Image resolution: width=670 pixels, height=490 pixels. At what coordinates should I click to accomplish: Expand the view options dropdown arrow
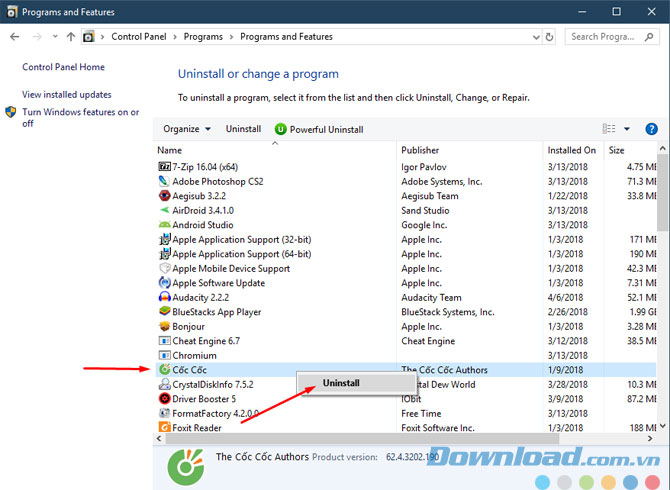tap(627, 129)
